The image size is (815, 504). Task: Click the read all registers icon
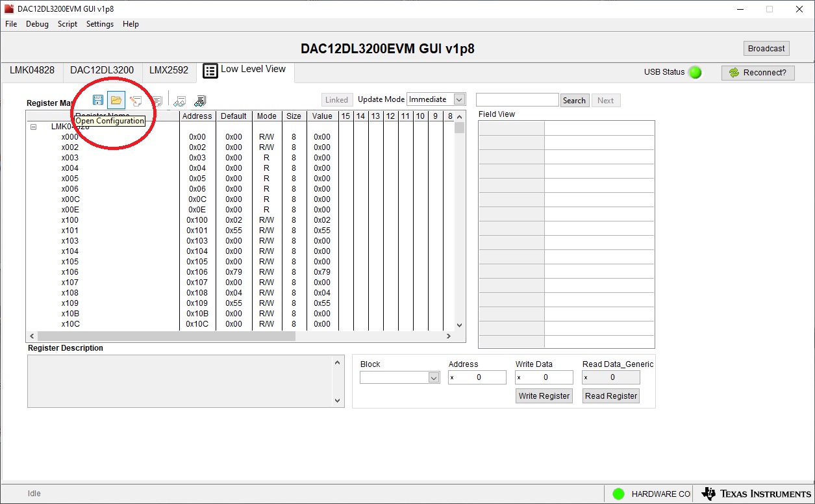pyautogui.click(x=200, y=101)
